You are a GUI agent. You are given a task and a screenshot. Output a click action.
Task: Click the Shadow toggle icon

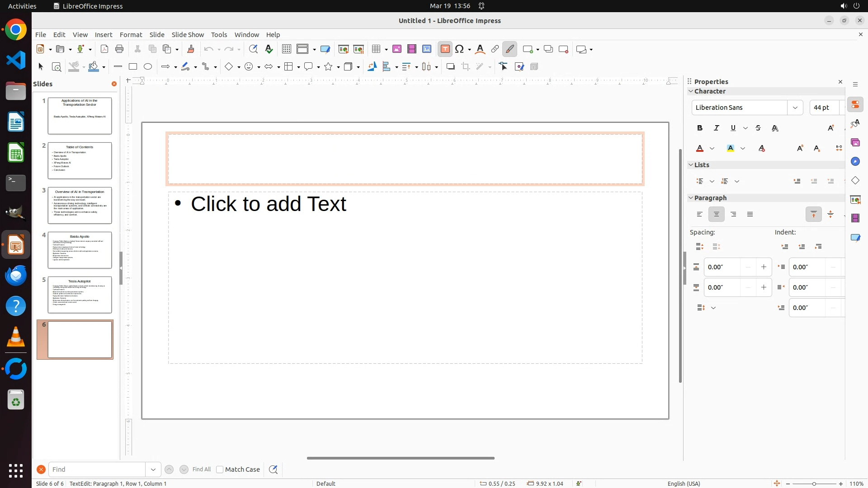click(x=450, y=67)
